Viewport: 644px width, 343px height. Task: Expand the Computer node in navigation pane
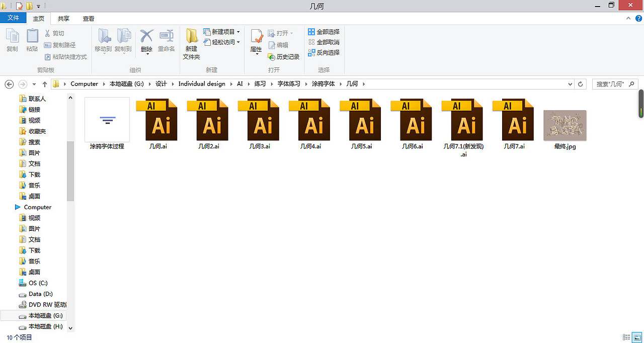tap(18, 207)
